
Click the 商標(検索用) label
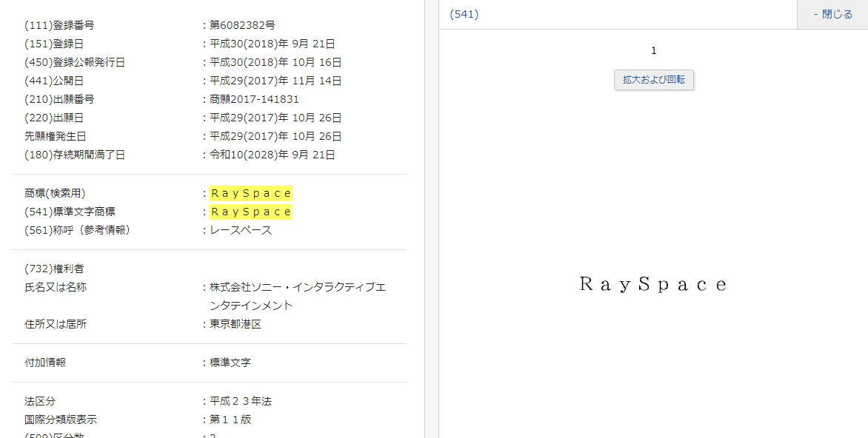click(x=55, y=193)
